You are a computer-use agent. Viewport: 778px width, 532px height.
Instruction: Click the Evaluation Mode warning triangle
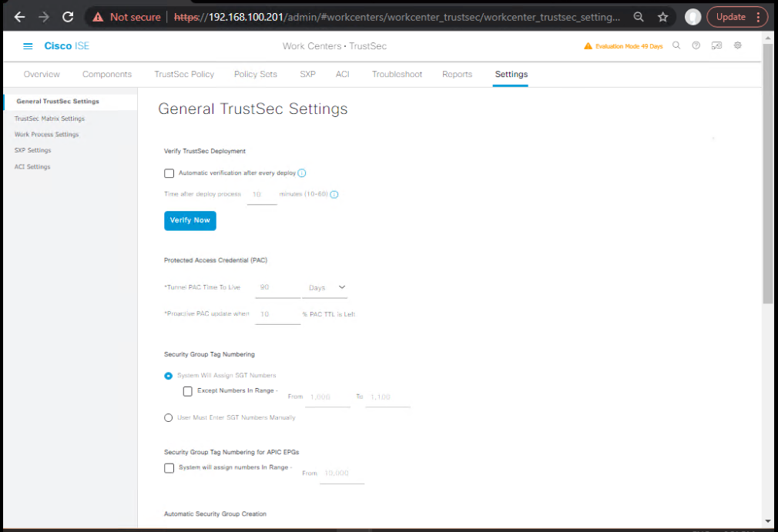pos(588,46)
